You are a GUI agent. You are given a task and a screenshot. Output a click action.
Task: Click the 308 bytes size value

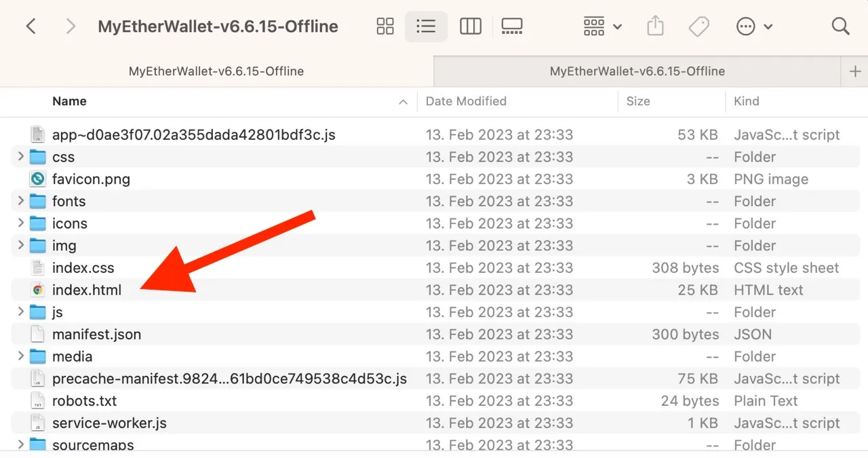pyautogui.click(x=685, y=267)
